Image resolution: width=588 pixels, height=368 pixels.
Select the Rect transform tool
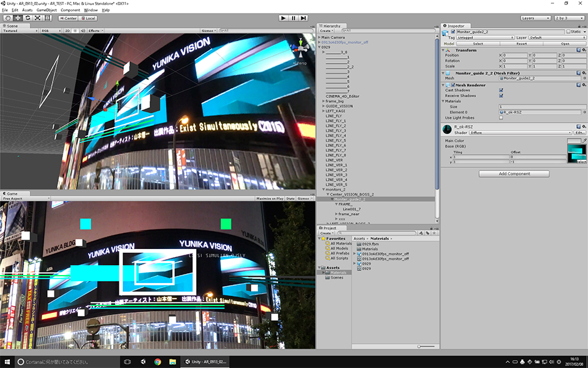pos(47,18)
